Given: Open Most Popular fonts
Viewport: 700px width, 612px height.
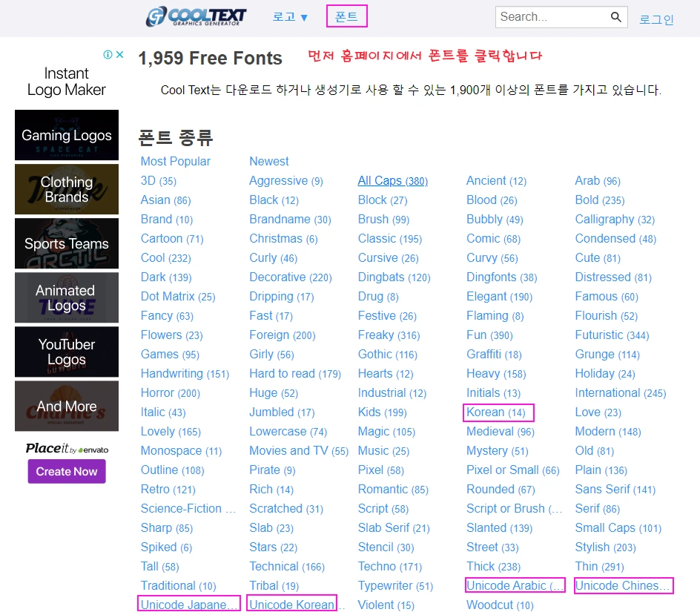Looking at the screenshot, I should [175, 161].
